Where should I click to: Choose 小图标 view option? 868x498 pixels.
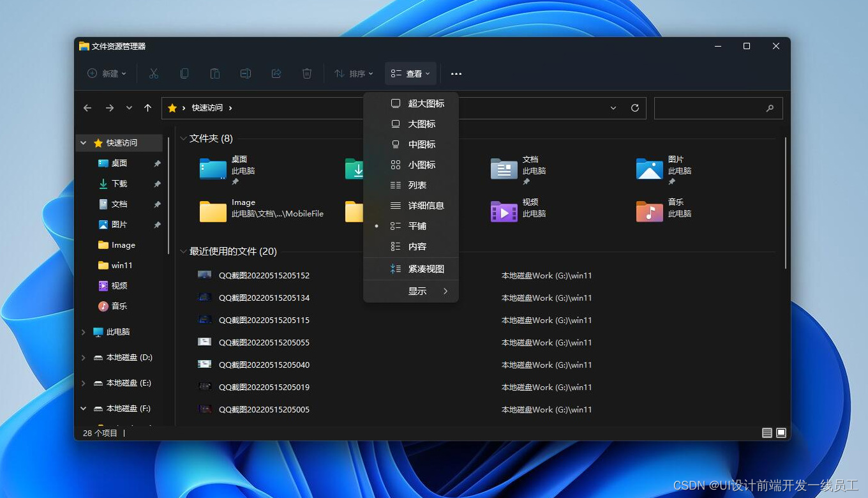coord(411,165)
